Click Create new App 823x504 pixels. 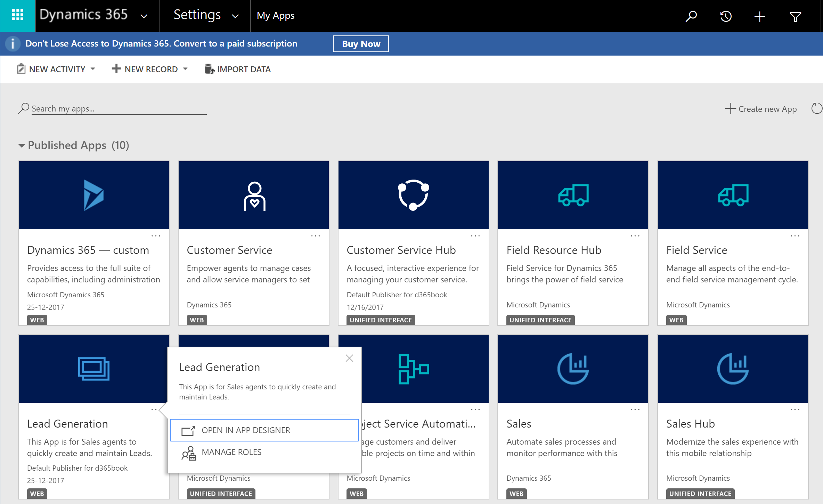761,109
